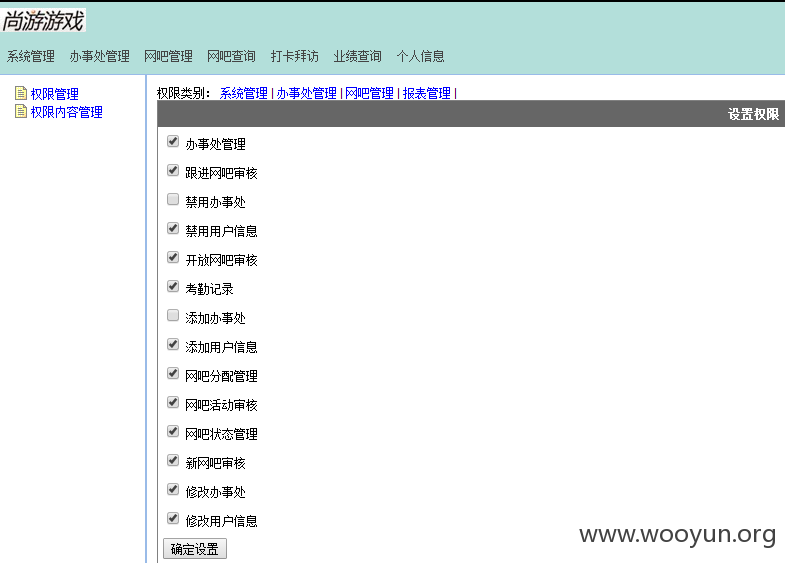Viewport: 785px width, 563px height.
Task: Toggle the 网吧活动审核 checkbox
Action: (x=173, y=402)
